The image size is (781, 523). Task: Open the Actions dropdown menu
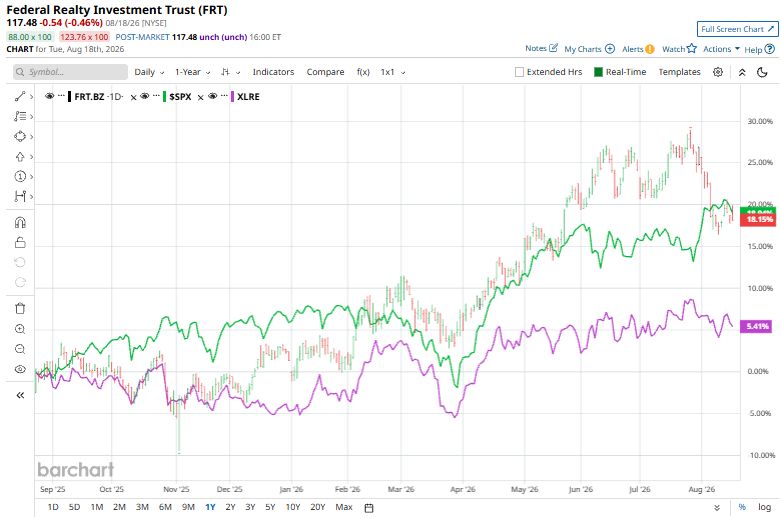click(x=721, y=49)
